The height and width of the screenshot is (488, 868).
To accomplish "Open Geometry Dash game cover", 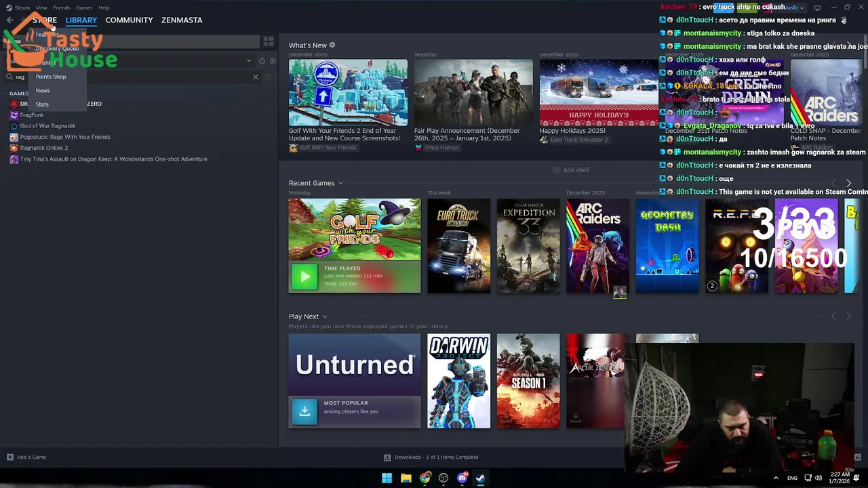I will pyautogui.click(x=667, y=246).
